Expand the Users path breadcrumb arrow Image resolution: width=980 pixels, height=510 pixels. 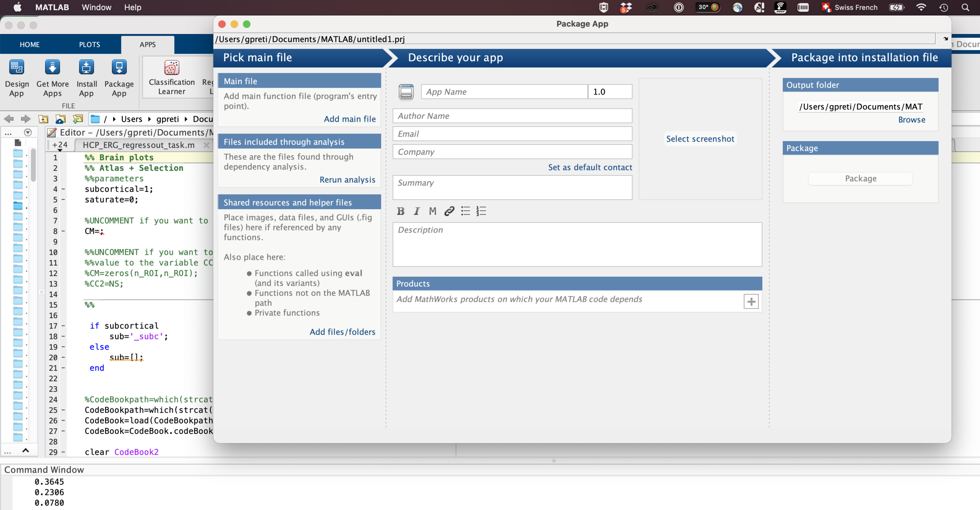coord(149,119)
